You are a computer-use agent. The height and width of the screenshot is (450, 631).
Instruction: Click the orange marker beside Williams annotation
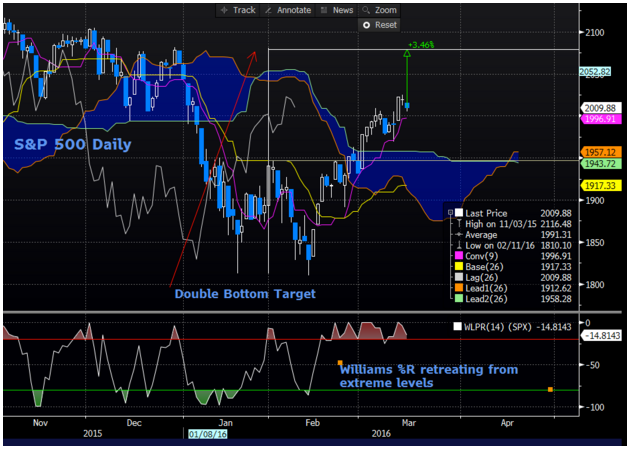(340, 363)
